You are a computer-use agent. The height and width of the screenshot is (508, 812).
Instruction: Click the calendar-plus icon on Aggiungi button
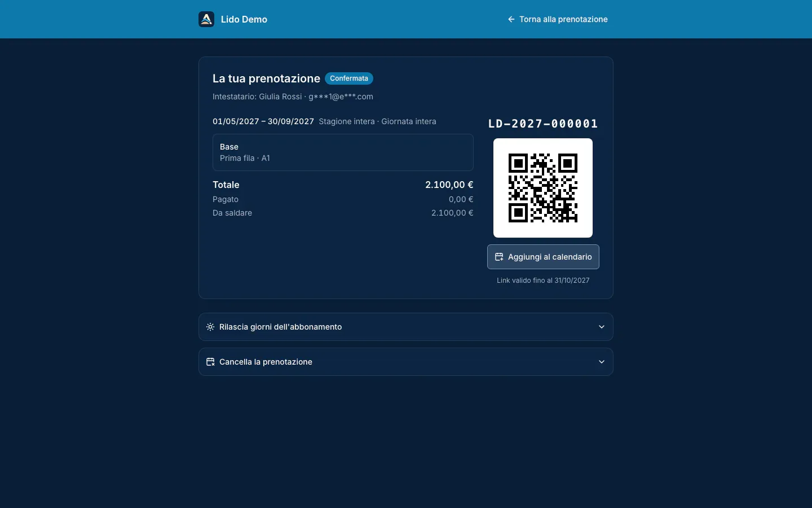point(499,257)
